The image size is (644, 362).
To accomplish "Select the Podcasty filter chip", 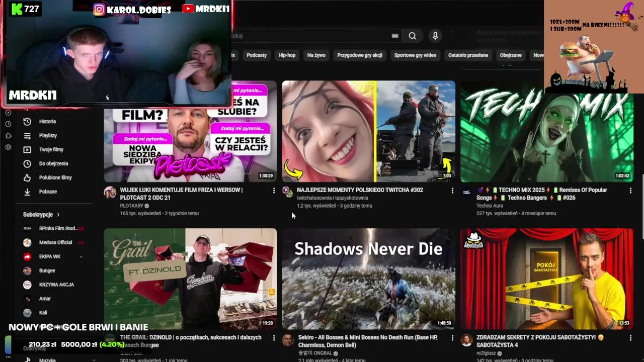I will coord(257,55).
